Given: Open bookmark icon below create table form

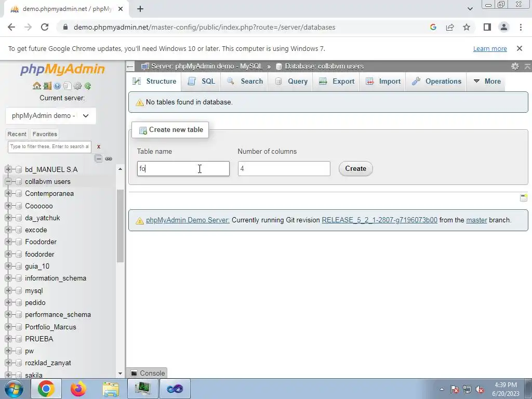Looking at the screenshot, I should [x=524, y=198].
